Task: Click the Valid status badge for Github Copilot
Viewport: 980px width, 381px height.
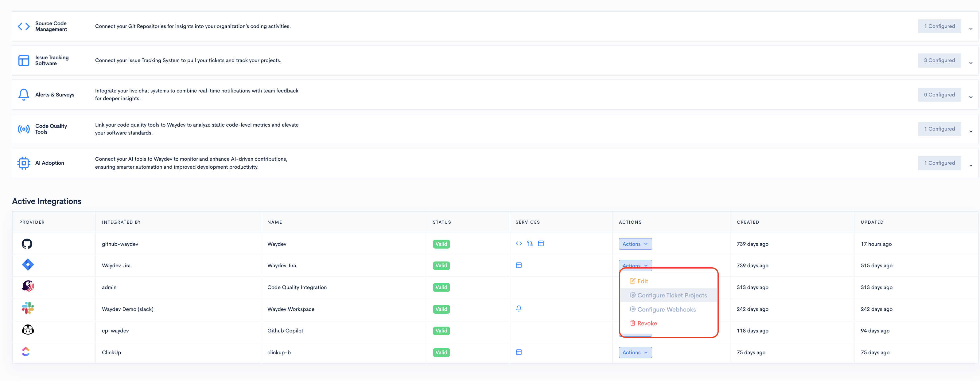Action: click(x=441, y=331)
